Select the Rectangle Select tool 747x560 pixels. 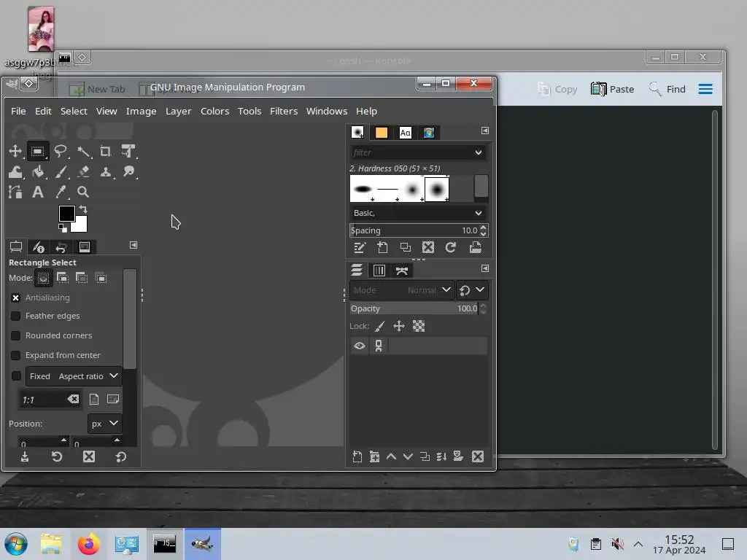38,152
